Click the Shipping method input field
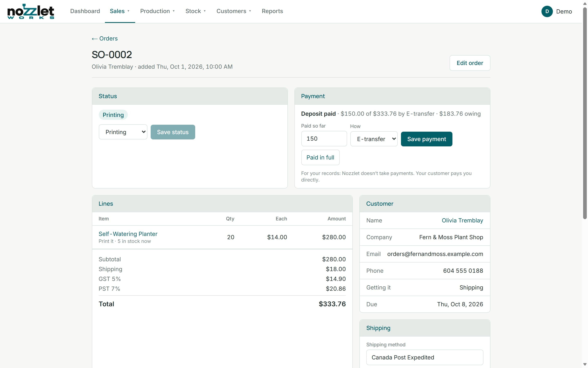The width and height of the screenshot is (588, 368). coord(424,357)
